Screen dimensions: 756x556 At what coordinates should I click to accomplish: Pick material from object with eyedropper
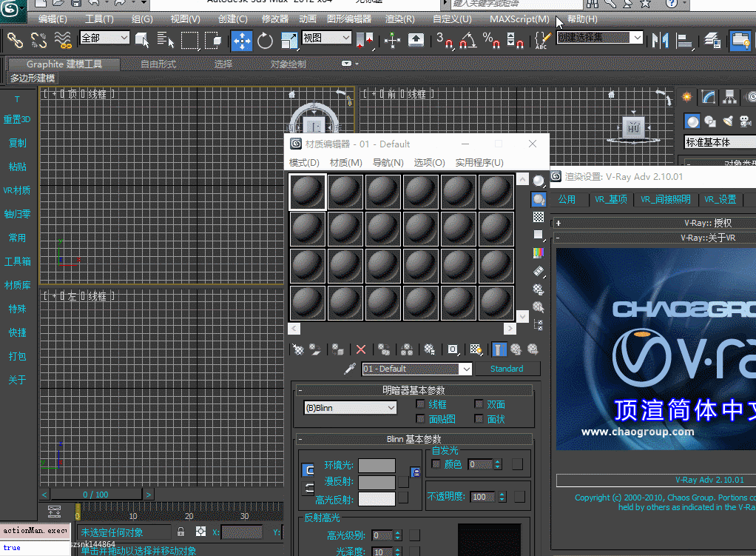pos(350,369)
